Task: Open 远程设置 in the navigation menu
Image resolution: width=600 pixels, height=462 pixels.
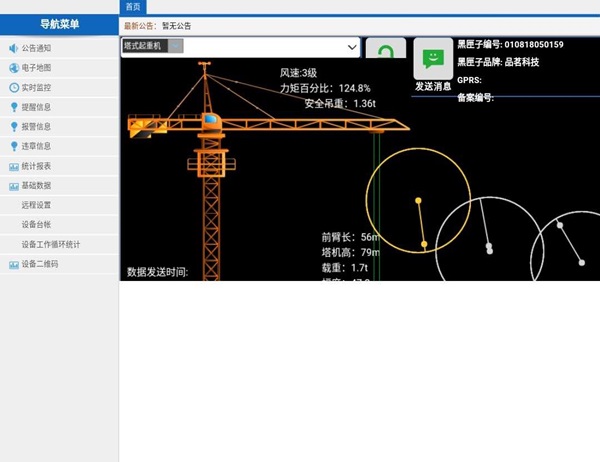Action: (x=36, y=205)
